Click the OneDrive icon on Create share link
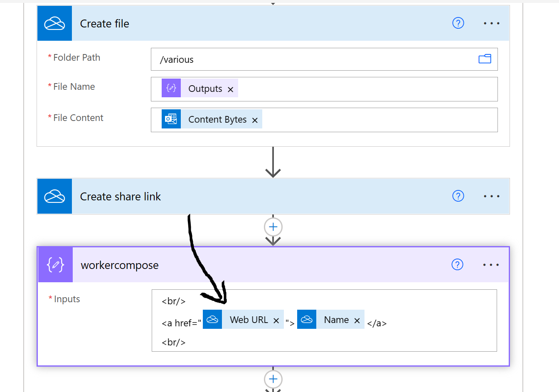 (54, 196)
